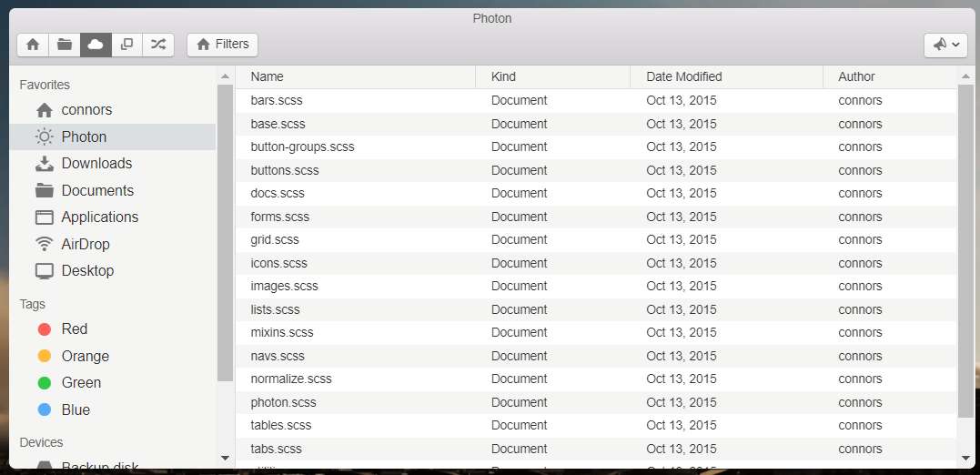Image resolution: width=980 pixels, height=475 pixels.
Task: Select the cloud icon toolbar button
Action: (96, 45)
